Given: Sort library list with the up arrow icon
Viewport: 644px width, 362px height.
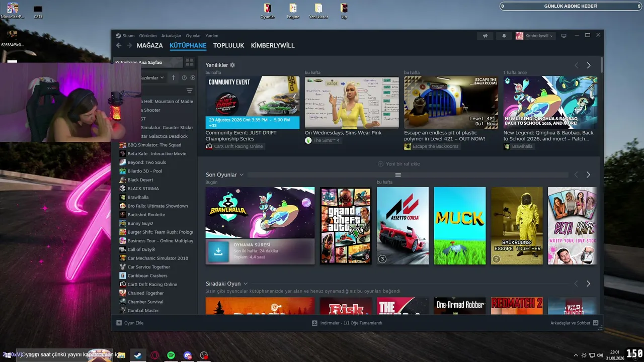Looking at the screenshot, I should [x=173, y=77].
